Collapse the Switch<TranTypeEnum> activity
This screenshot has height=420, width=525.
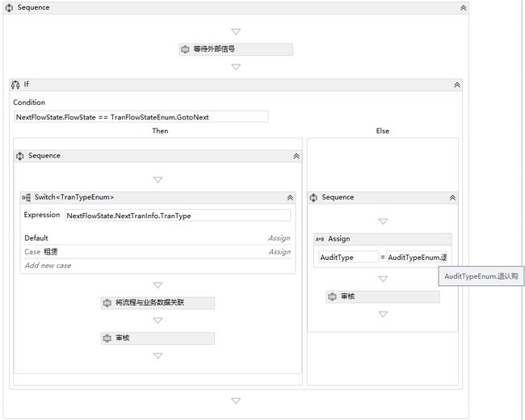[290, 198]
